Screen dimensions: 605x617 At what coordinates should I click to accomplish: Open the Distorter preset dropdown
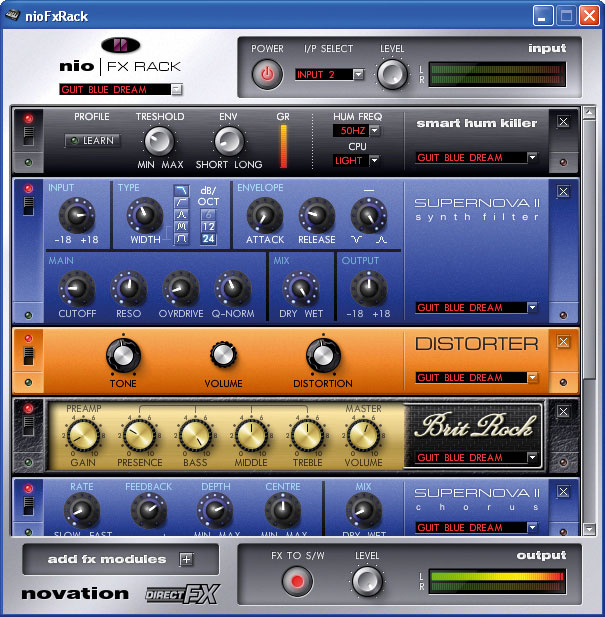pos(532,377)
